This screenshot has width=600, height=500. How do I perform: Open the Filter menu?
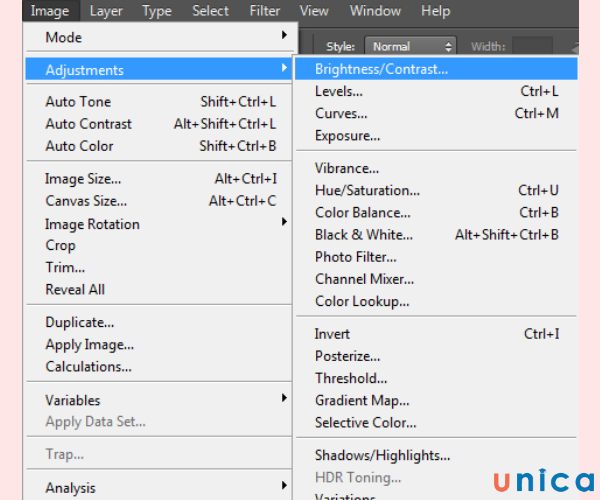pos(265,11)
